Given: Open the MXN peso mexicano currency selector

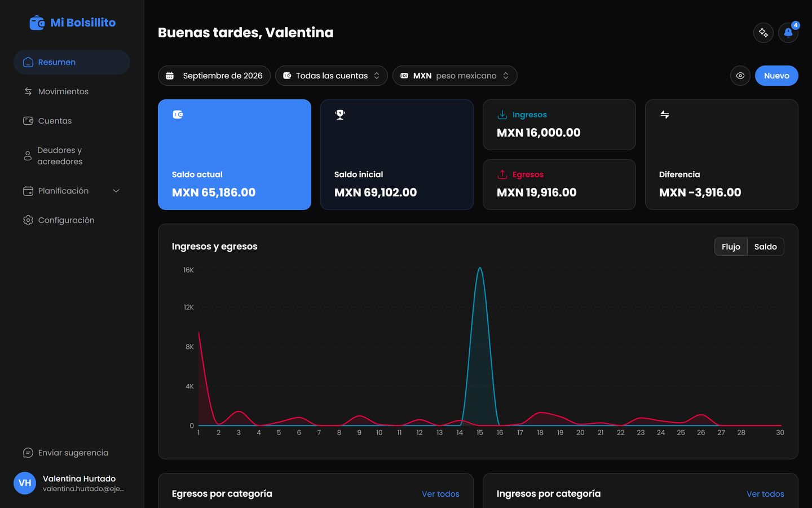Looking at the screenshot, I should 455,76.
